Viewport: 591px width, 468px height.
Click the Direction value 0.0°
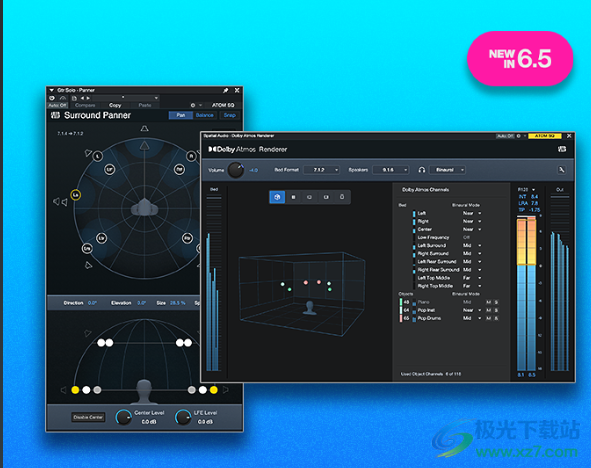[92, 303]
